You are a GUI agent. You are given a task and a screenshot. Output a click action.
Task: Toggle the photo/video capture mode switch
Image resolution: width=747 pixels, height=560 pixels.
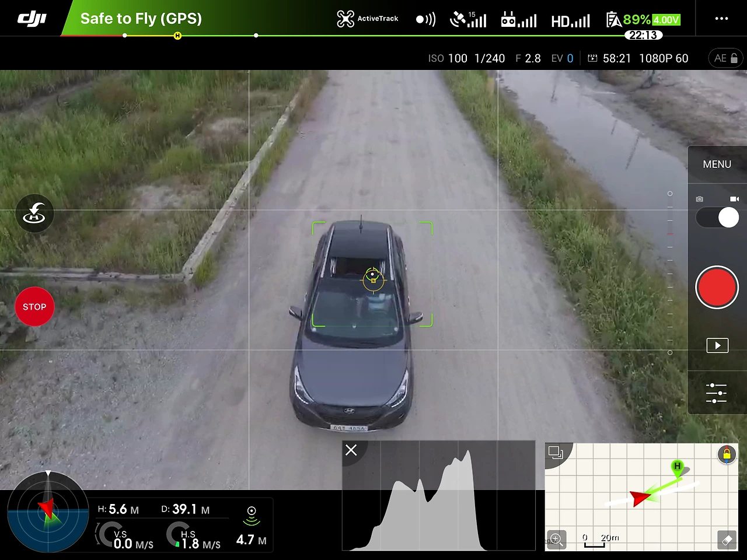point(717,218)
